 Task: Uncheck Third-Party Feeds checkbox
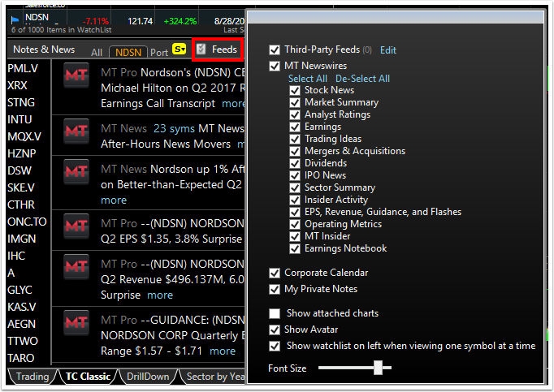pos(275,50)
